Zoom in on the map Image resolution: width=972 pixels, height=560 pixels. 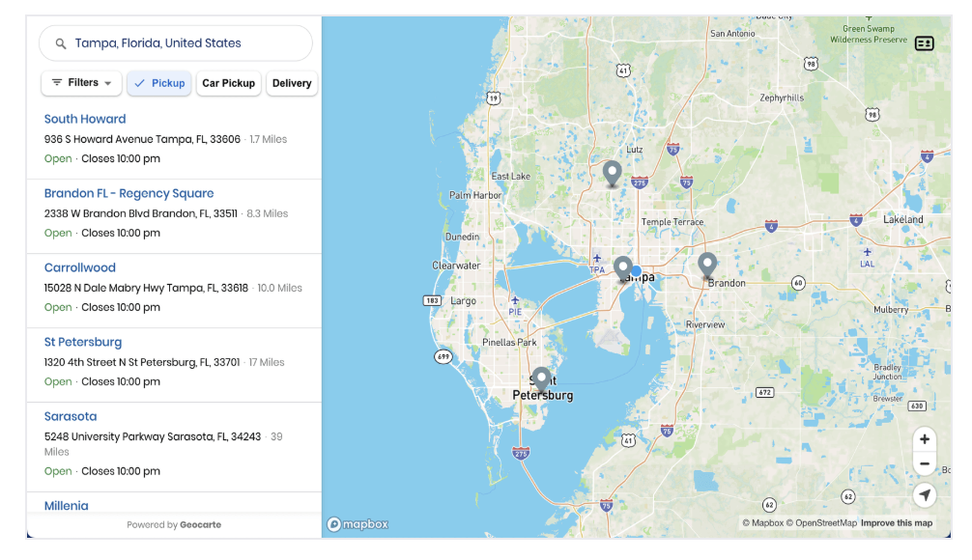925,439
